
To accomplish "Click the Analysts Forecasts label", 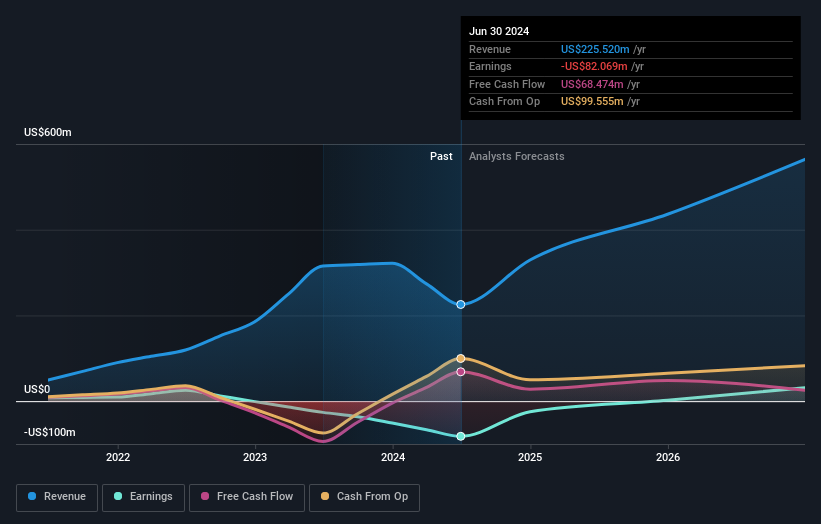I will click(516, 157).
